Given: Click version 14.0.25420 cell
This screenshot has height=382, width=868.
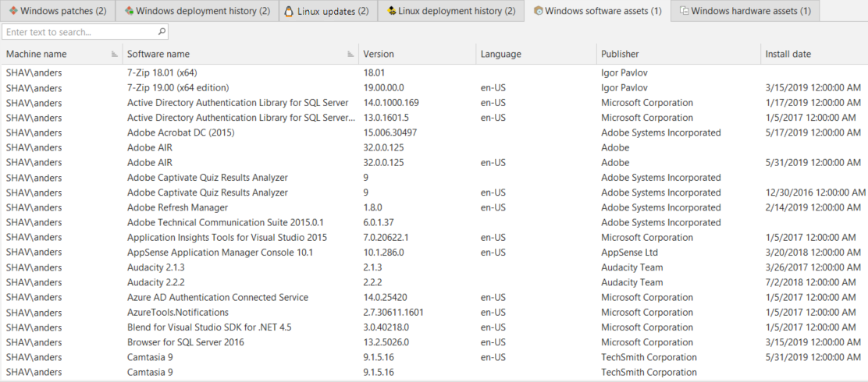Looking at the screenshot, I should (386, 297).
